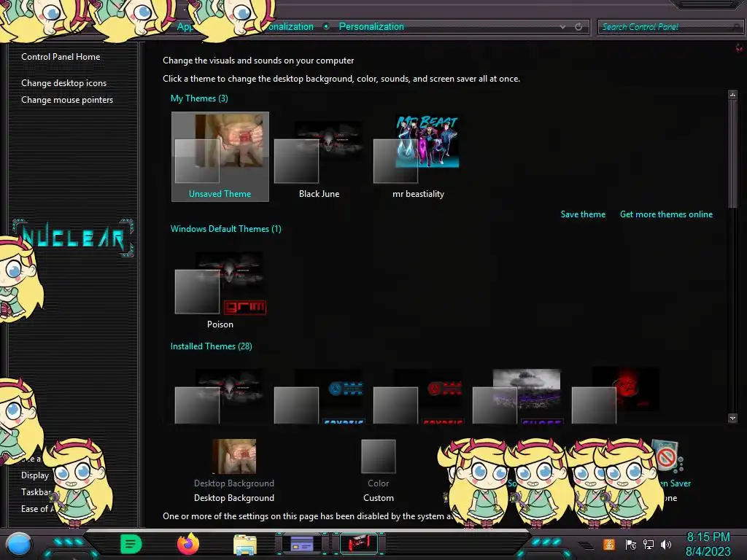This screenshot has height=560, width=747.
Task: Click the Screen Saver text link
Action: [673, 483]
